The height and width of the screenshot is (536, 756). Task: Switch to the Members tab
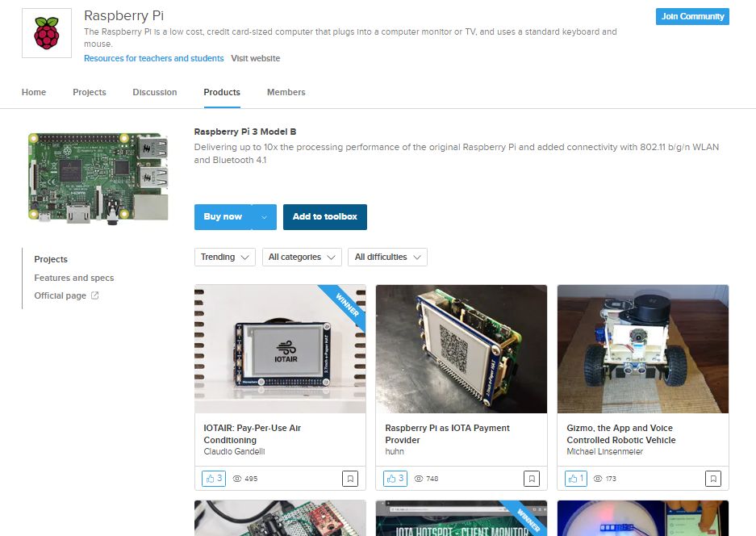click(286, 92)
